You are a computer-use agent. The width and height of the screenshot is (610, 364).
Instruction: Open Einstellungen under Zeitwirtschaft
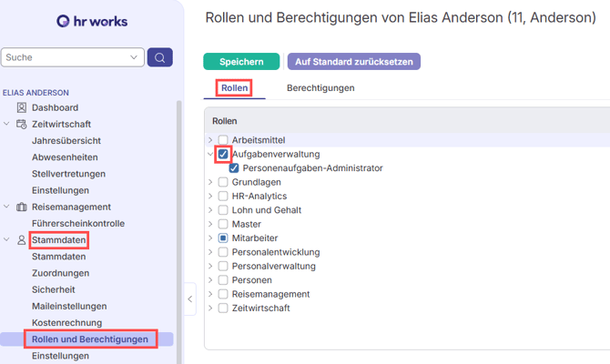pyautogui.click(x=60, y=190)
